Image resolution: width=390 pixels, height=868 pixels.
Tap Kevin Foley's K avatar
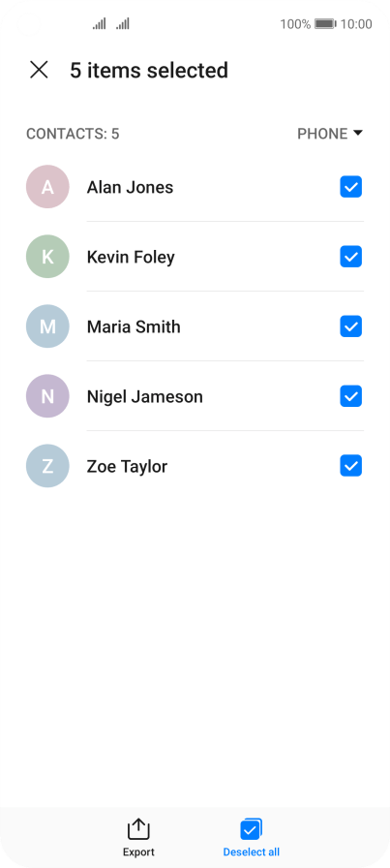tap(47, 257)
